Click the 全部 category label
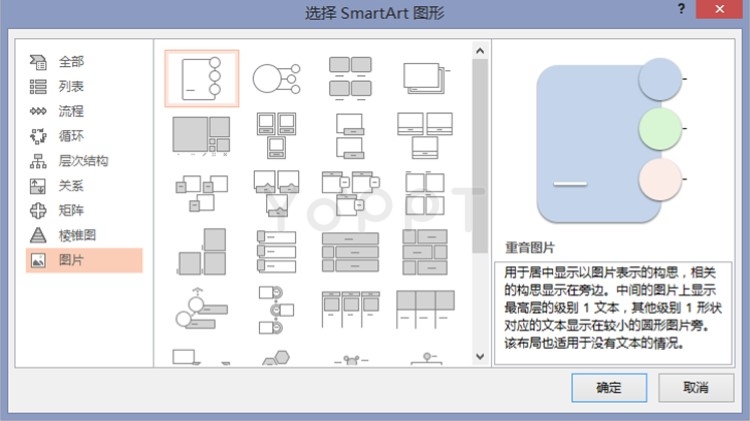The width and height of the screenshot is (750, 421). (x=71, y=62)
